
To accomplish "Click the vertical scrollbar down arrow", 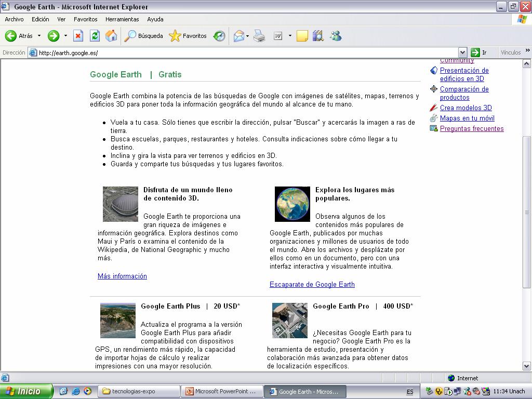I will click(526, 366).
